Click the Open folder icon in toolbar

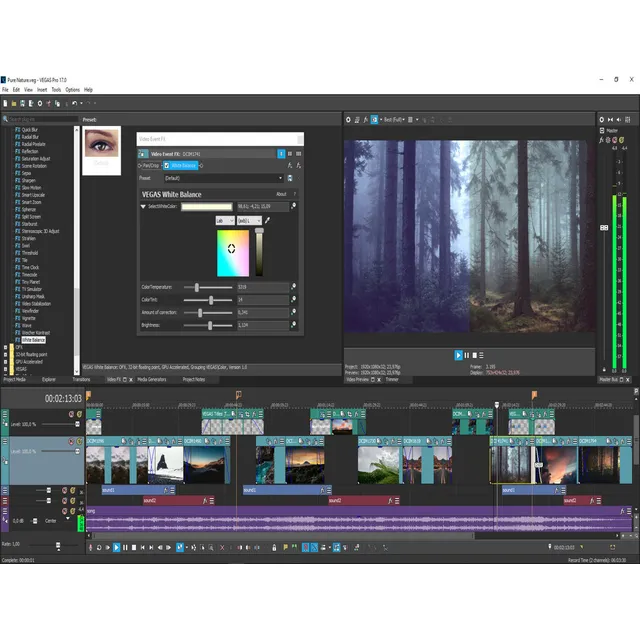tap(14, 104)
